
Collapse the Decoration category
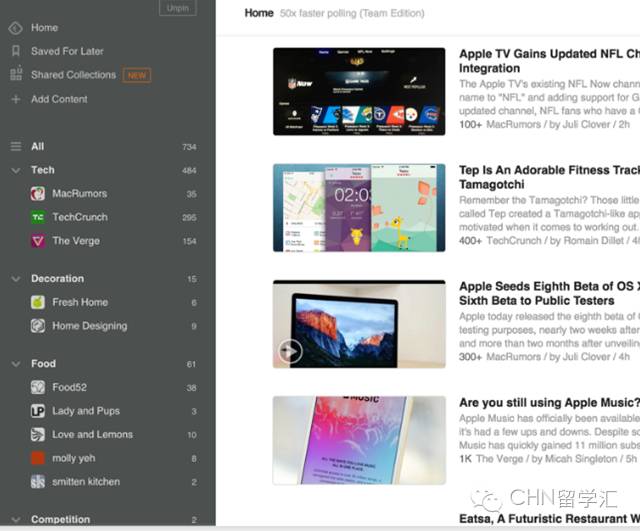[16, 279]
